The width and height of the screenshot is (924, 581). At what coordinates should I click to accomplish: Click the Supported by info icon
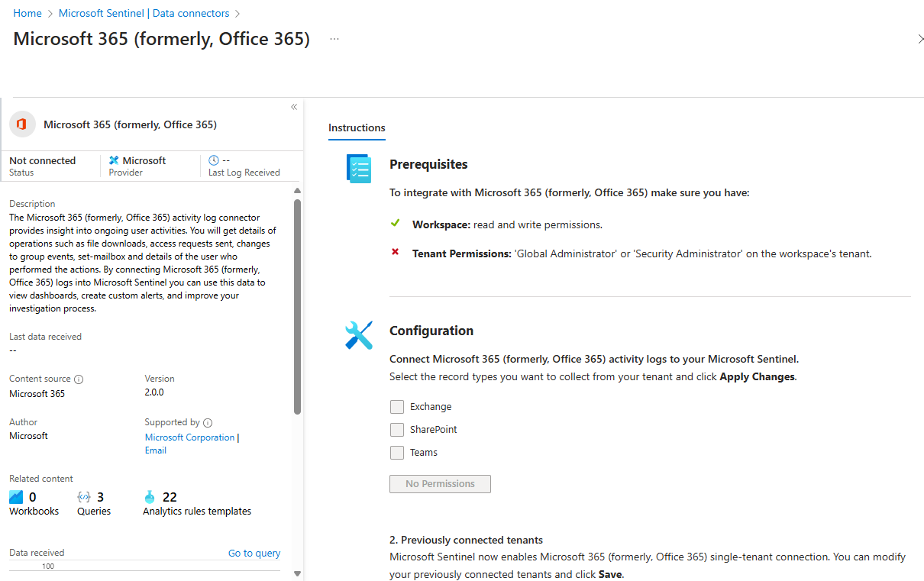point(208,423)
